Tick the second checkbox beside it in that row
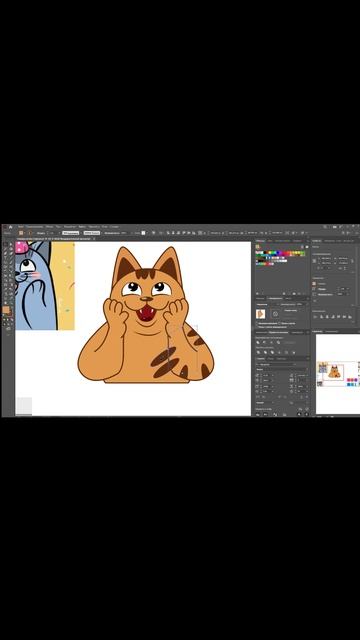This screenshot has width=360, height=640. coord(279,323)
